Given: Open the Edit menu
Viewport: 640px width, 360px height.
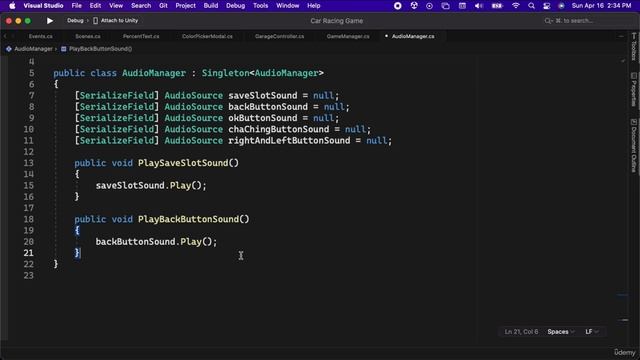Looking at the screenshot, I should [95, 6].
